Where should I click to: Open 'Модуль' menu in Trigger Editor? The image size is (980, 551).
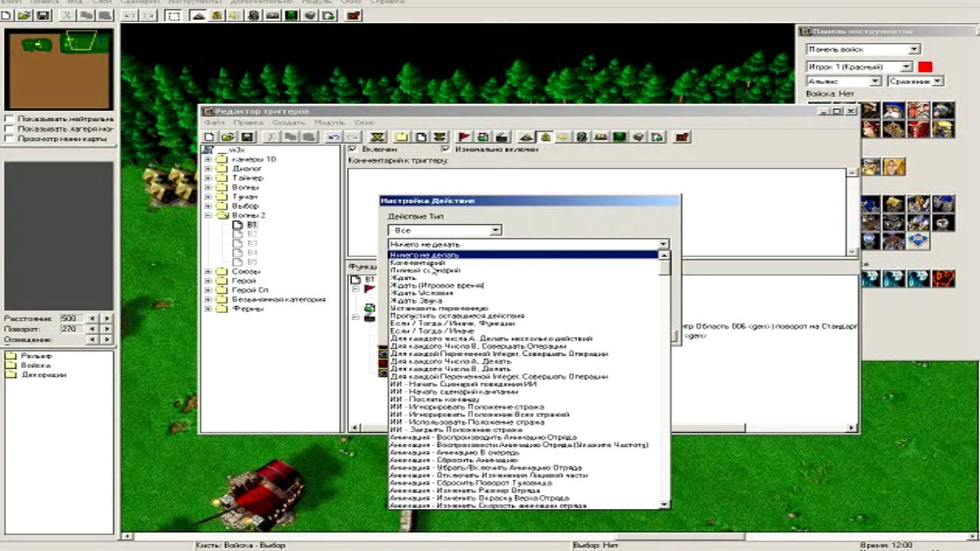(x=329, y=122)
